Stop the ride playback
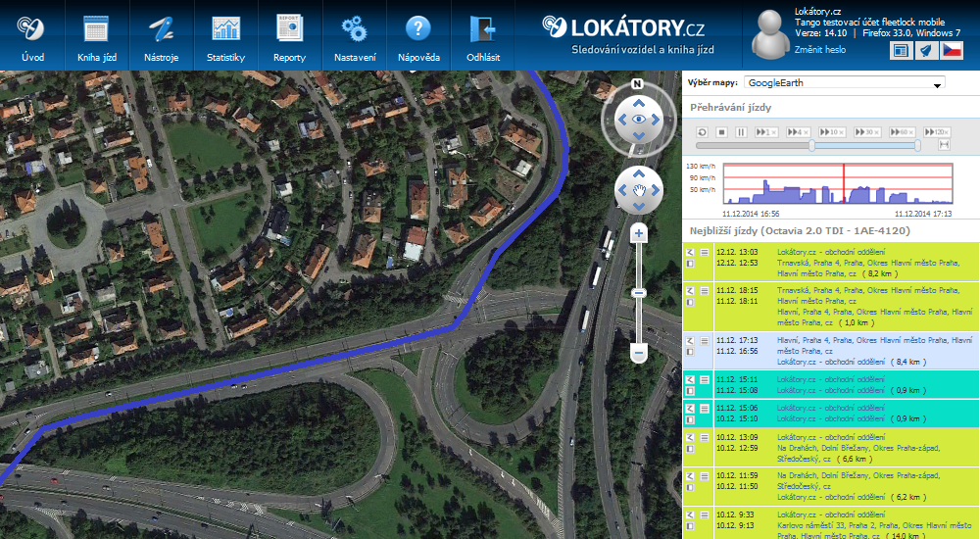Viewport: 980px width, 539px height. 721,131
